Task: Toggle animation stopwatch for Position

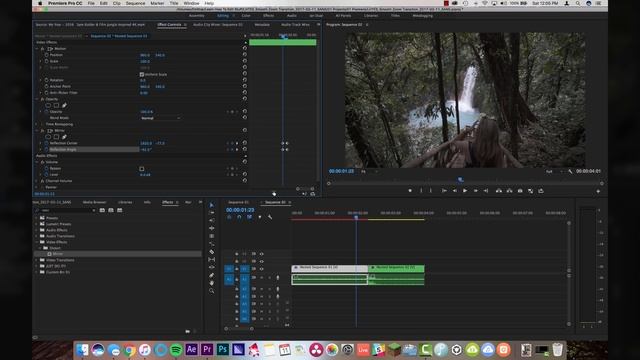Action: click(x=47, y=55)
